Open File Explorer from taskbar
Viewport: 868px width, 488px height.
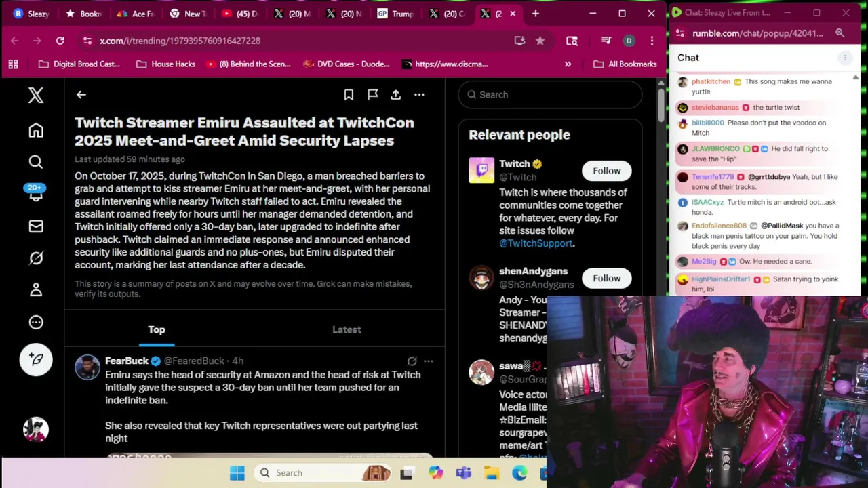[x=492, y=473]
